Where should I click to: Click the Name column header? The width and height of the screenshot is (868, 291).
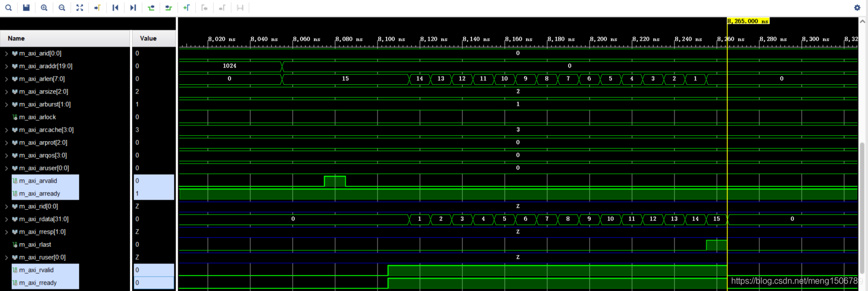[x=65, y=38]
